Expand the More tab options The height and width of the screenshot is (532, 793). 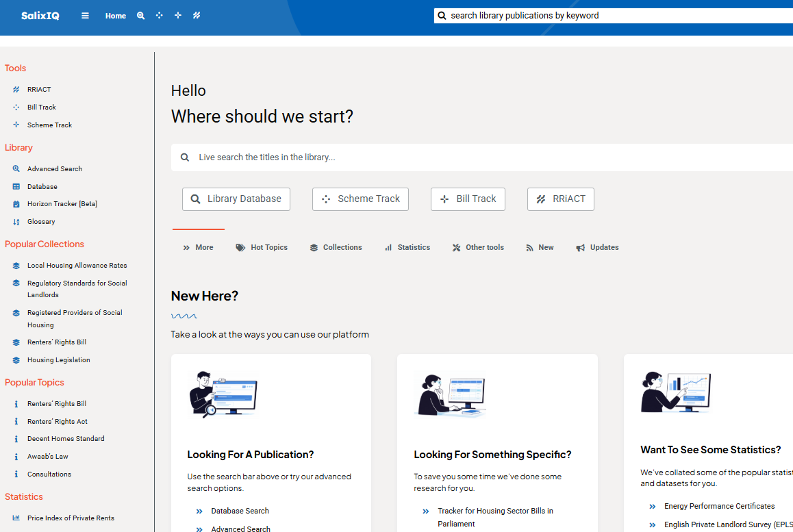[198, 248]
